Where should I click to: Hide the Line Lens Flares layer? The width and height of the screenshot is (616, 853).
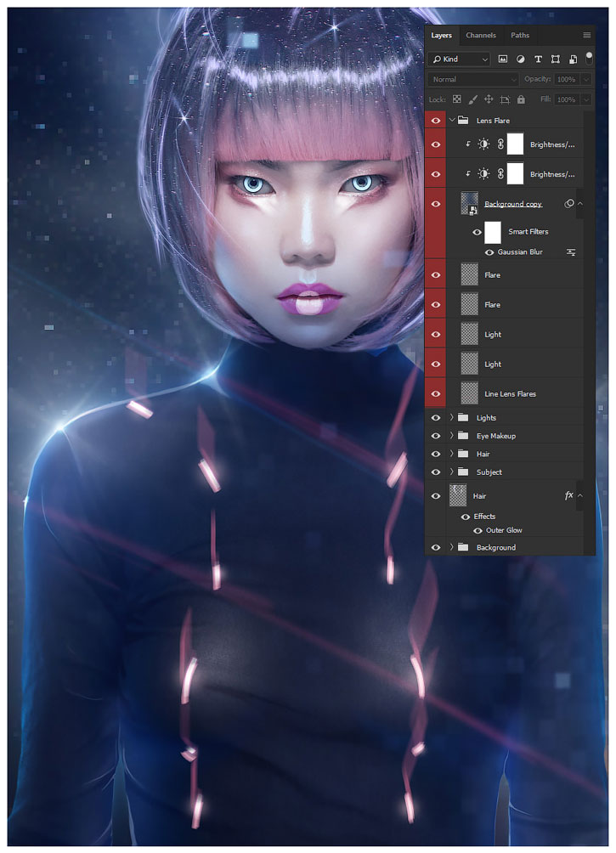(436, 393)
